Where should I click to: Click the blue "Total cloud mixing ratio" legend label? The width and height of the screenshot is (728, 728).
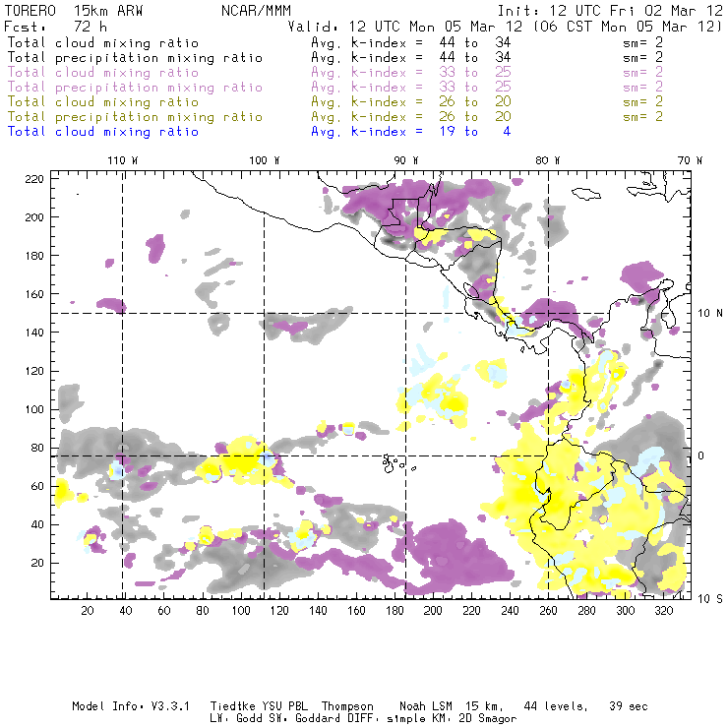[103, 132]
